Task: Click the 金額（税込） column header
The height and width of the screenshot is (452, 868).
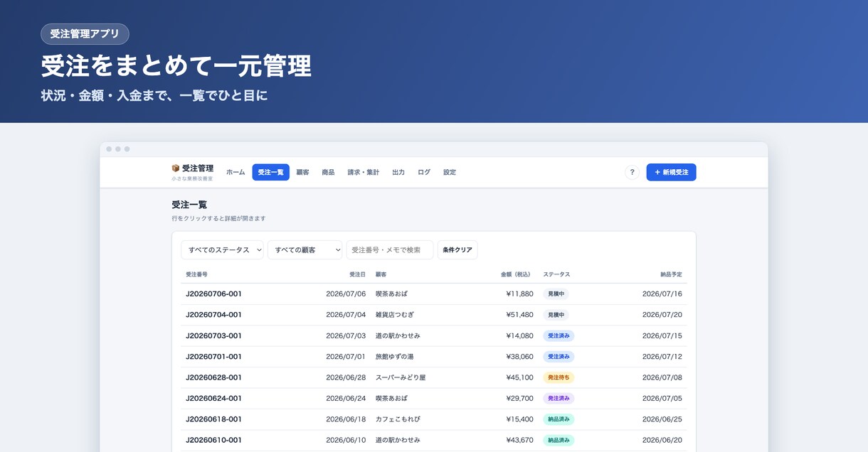Action: 517,274
